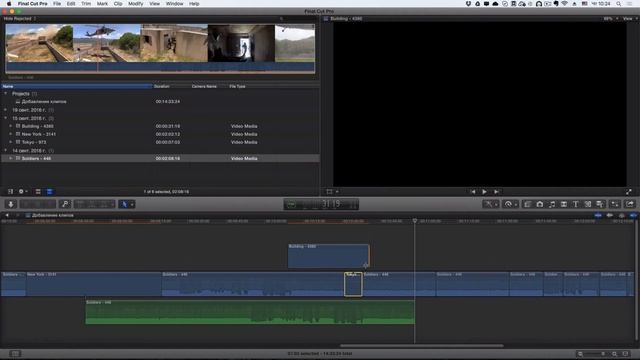This screenshot has width=640, height=360.
Task: Open the File menu
Action: [57, 4]
